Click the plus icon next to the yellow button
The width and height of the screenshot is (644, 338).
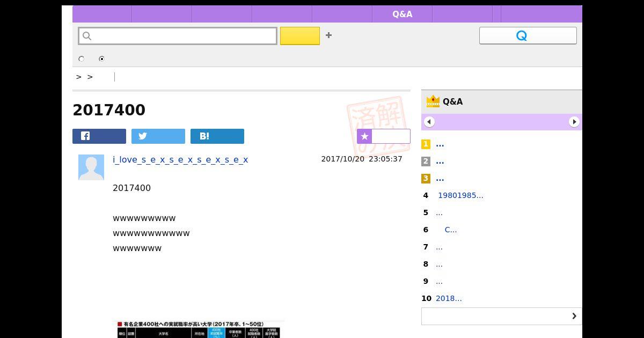[328, 35]
